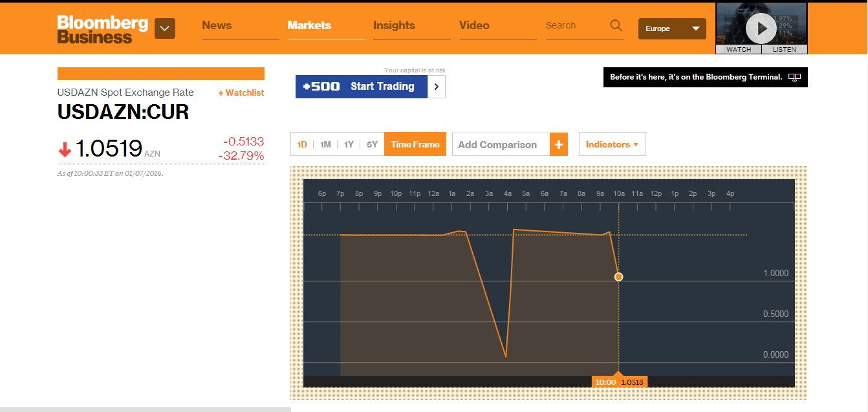
Task: Open the Insights menu
Action: click(x=394, y=25)
